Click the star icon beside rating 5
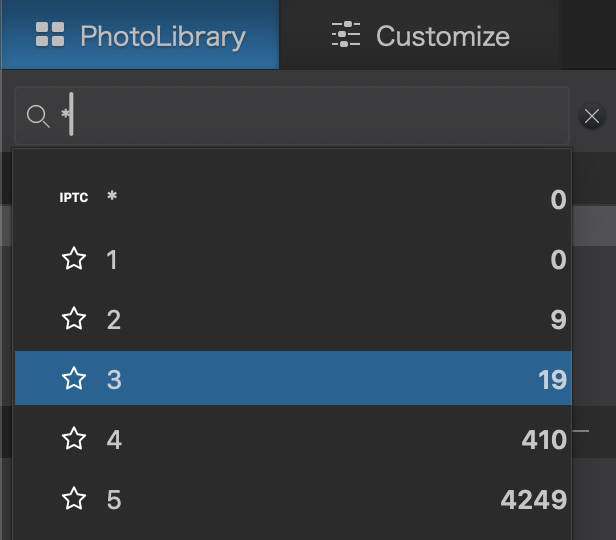The height and width of the screenshot is (540, 616). click(73, 499)
